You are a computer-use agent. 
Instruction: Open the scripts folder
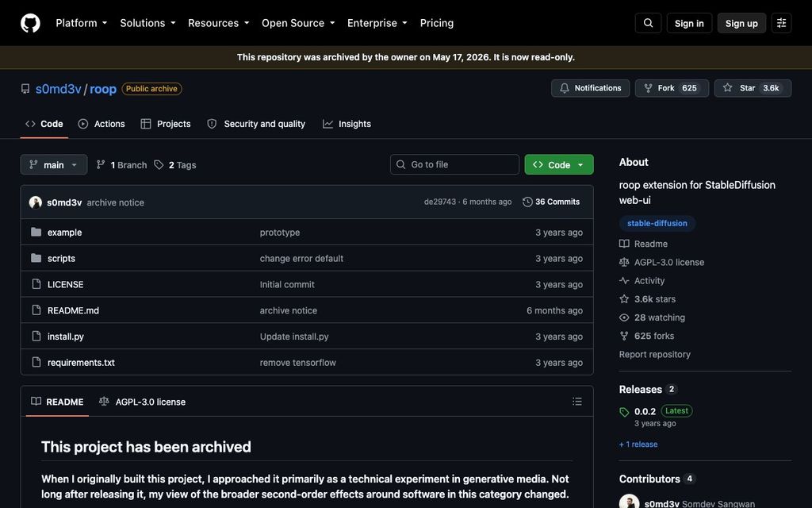pyautogui.click(x=61, y=258)
